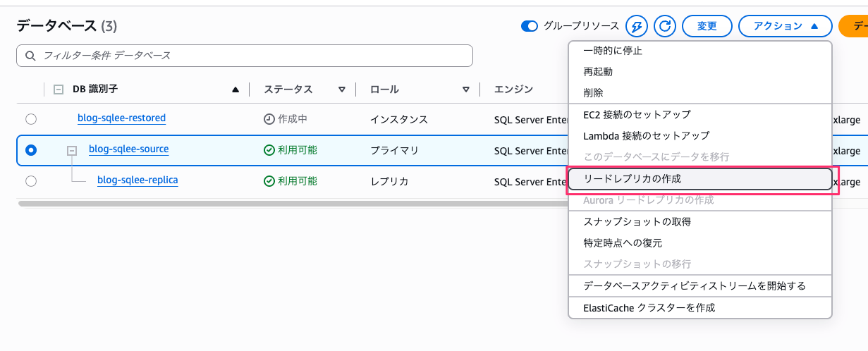Choose 再起動 from the action menu
Viewport: 868px width, 351px height.
(x=700, y=72)
